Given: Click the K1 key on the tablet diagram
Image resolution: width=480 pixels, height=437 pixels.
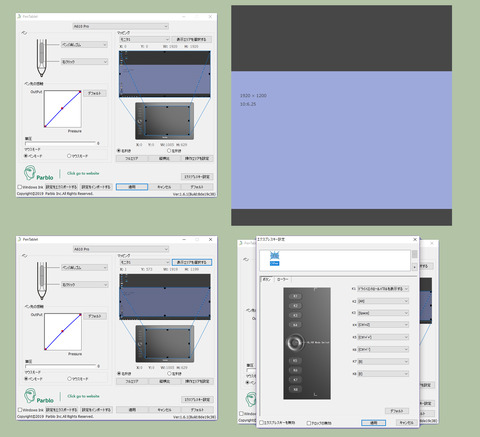Looking at the screenshot, I should (295, 296).
